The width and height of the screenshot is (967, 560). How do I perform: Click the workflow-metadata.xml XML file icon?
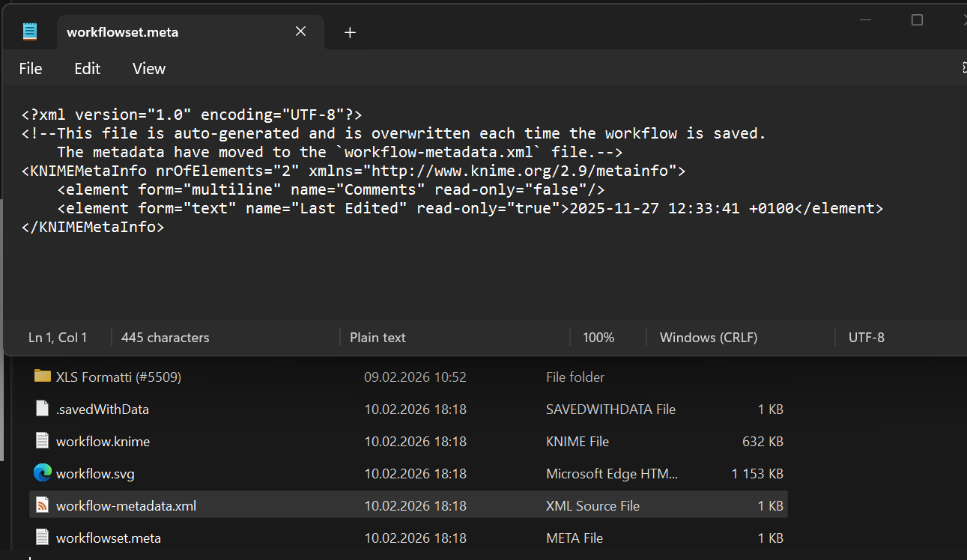pyautogui.click(x=42, y=506)
